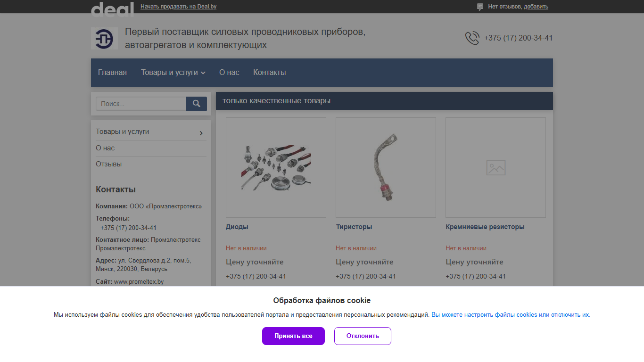Open cookie settings link in the banner

point(511,315)
